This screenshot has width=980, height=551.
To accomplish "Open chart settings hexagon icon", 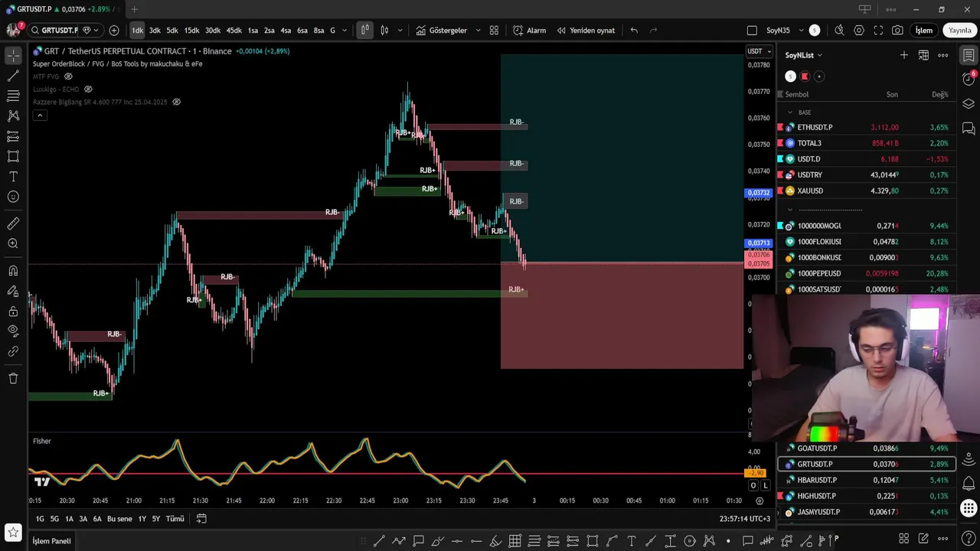I will click(859, 31).
